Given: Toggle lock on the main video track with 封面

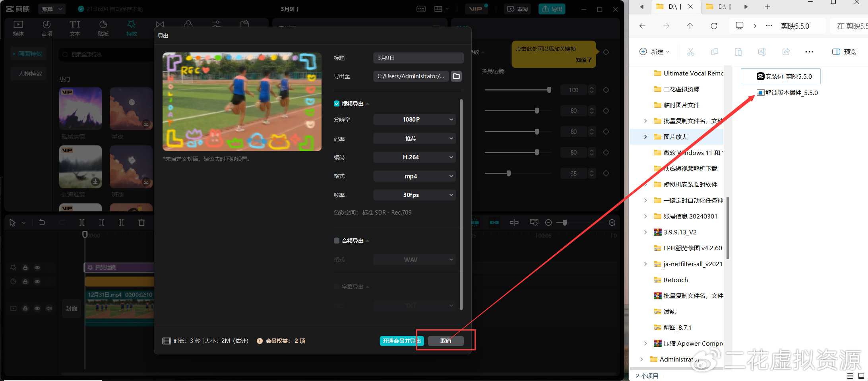Looking at the screenshot, I should click(25, 308).
